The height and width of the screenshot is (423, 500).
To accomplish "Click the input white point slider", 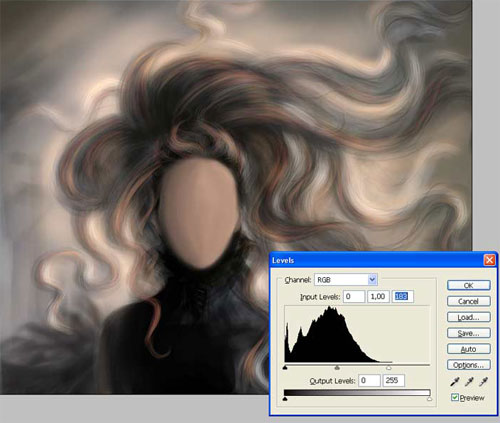I will 389,368.
